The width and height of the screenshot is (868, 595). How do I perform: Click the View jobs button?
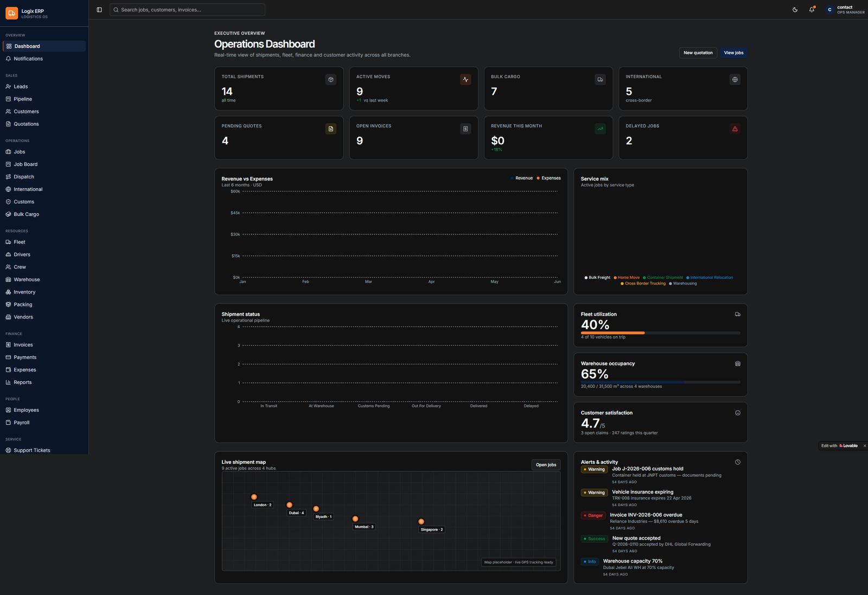[x=733, y=53]
